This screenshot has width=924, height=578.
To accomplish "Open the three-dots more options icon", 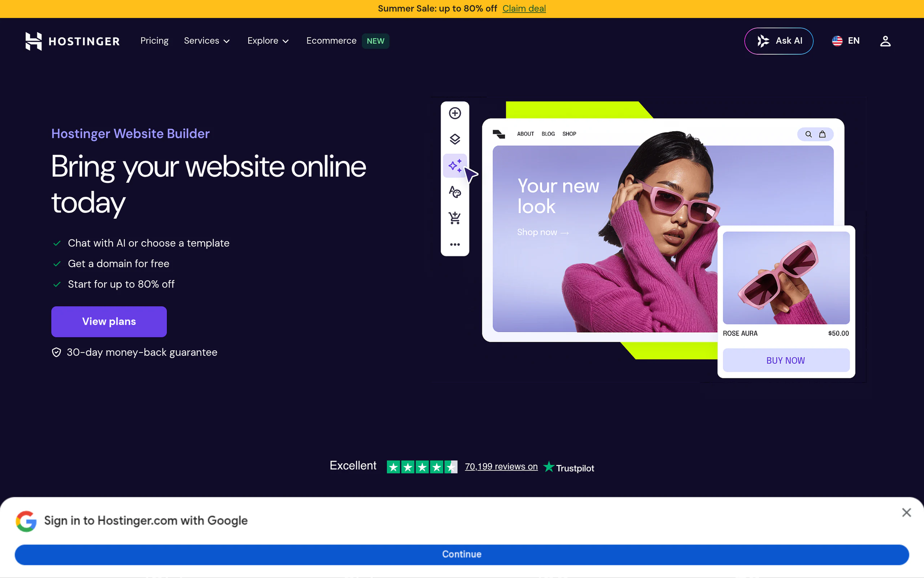I will click(x=455, y=244).
